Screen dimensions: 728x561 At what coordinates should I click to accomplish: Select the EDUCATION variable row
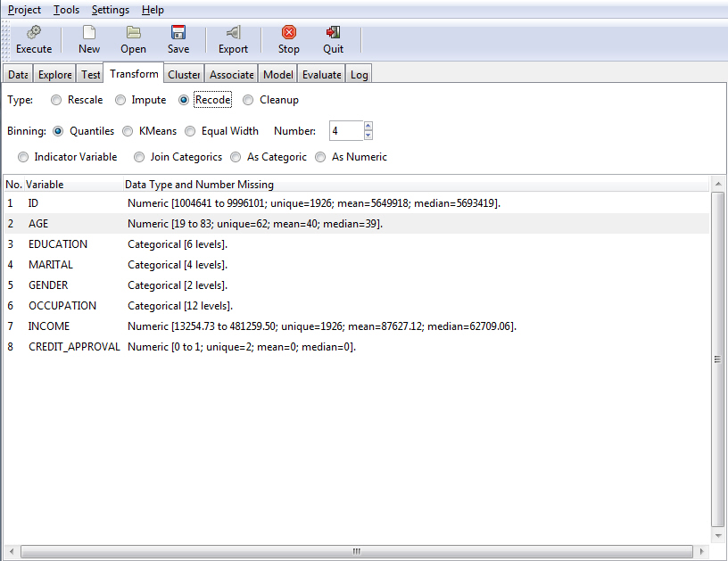coord(357,244)
